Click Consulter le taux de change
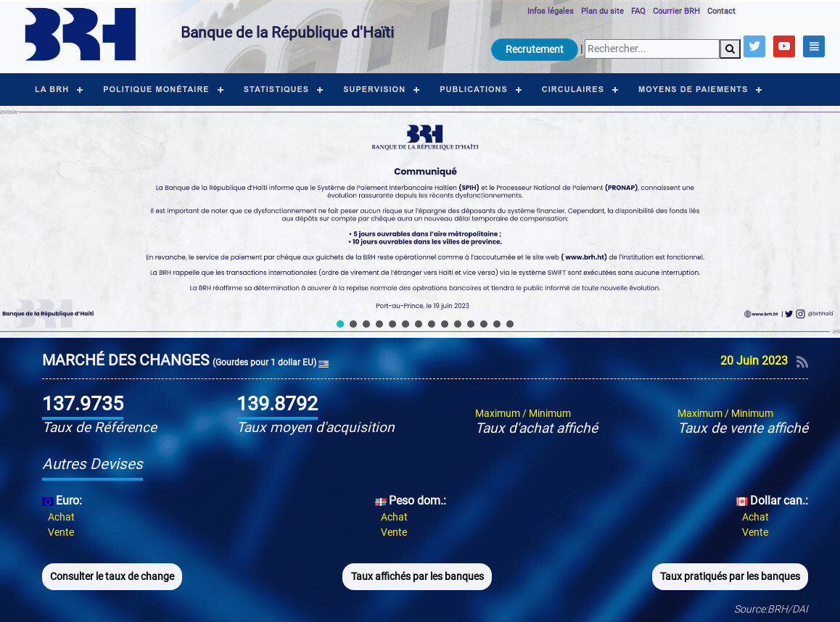Screen dimensions: 840x622 coord(112,576)
